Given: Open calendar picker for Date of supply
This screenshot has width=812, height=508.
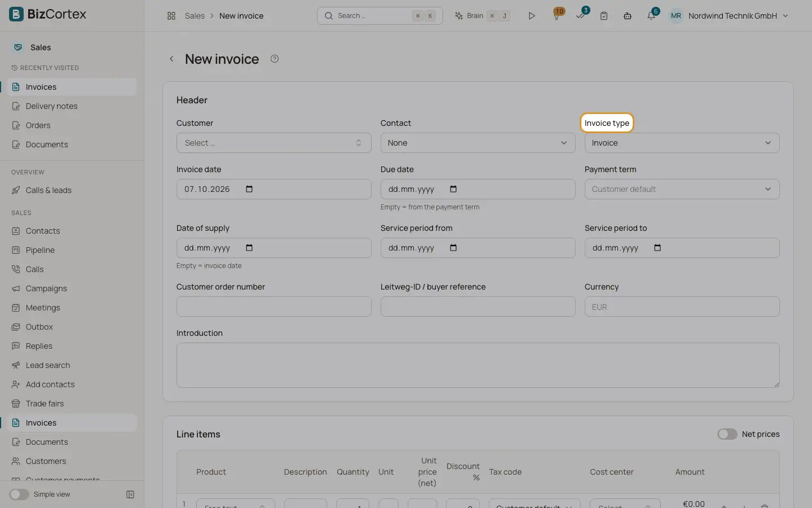Looking at the screenshot, I should [x=249, y=248].
